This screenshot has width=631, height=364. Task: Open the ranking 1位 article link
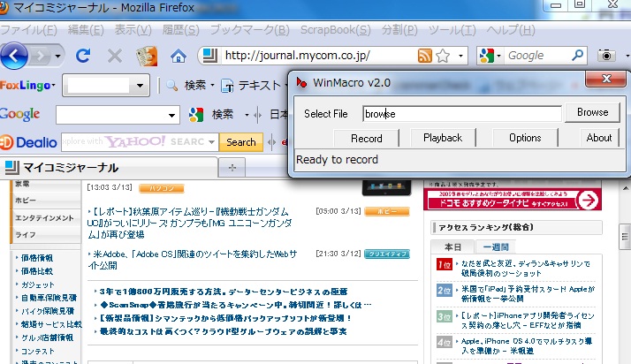pyautogui.click(x=525, y=269)
